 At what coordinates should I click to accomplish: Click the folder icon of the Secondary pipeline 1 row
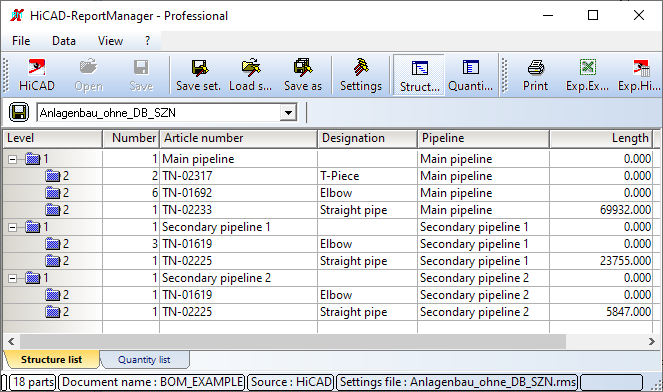click(x=33, y=227)
